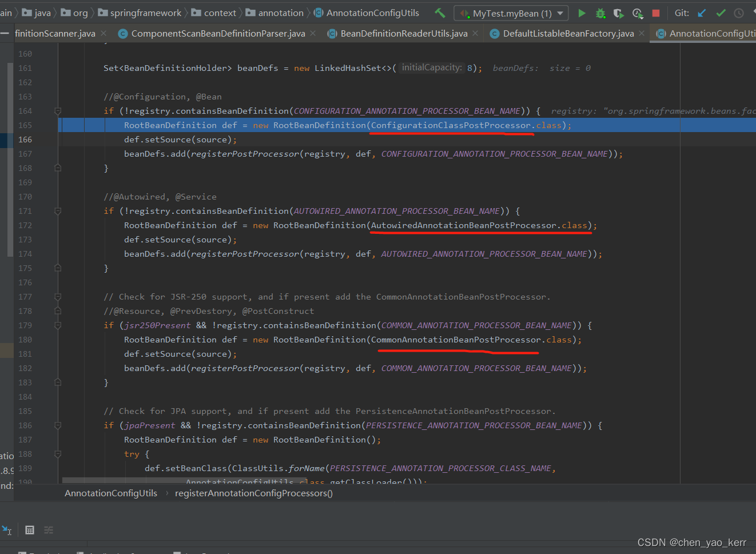The height and width of the screenshot is (554, 756).
Task: Collapse the if block at line 171
Action: (x=58, y=211)
